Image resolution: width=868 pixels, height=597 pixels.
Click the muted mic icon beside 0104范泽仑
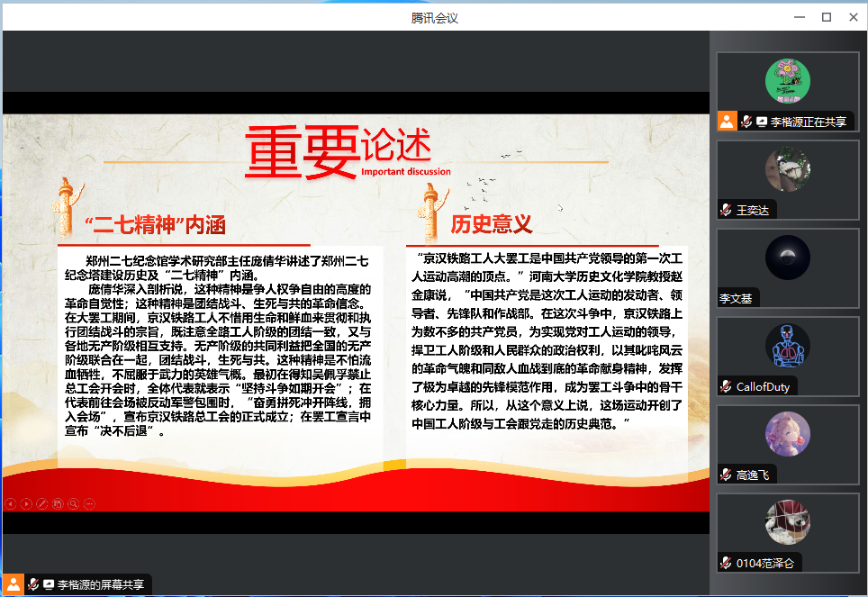726,563
